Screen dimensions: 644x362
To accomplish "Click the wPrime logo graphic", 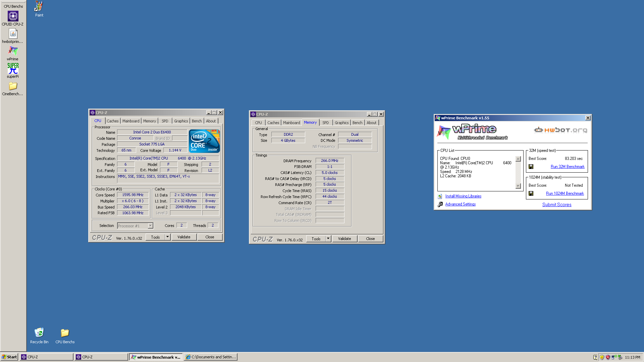I will point(472,132).
